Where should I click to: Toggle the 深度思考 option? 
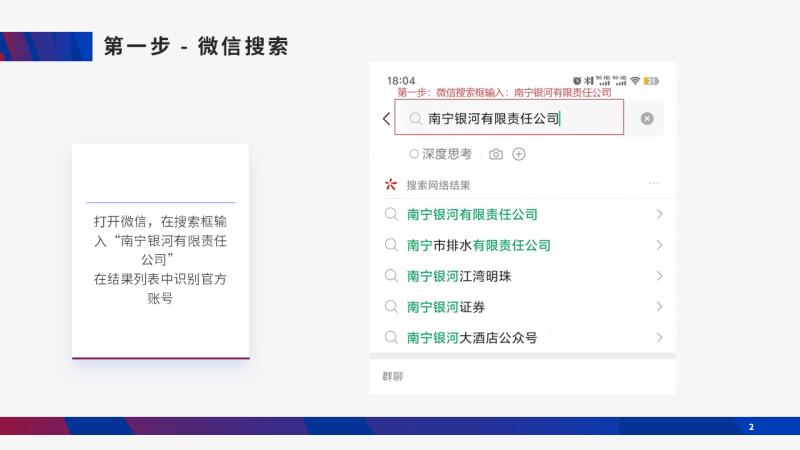(440, 154)
